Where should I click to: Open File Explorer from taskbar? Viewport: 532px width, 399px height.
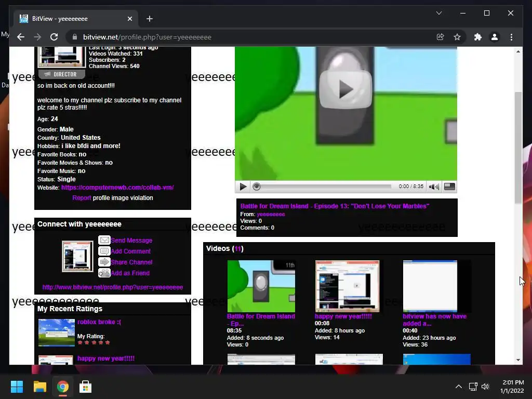(39, 387)
